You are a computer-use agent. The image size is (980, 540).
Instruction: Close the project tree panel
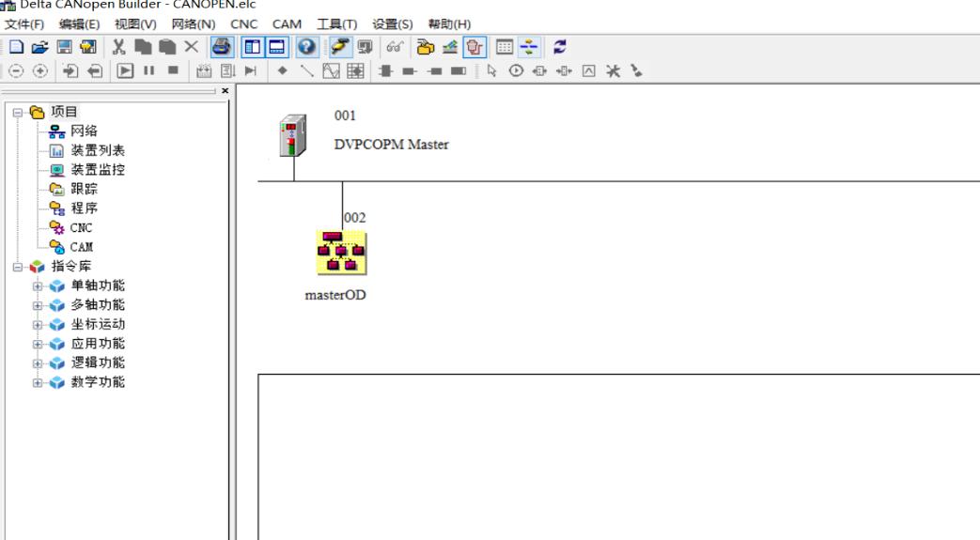[225, 90]
